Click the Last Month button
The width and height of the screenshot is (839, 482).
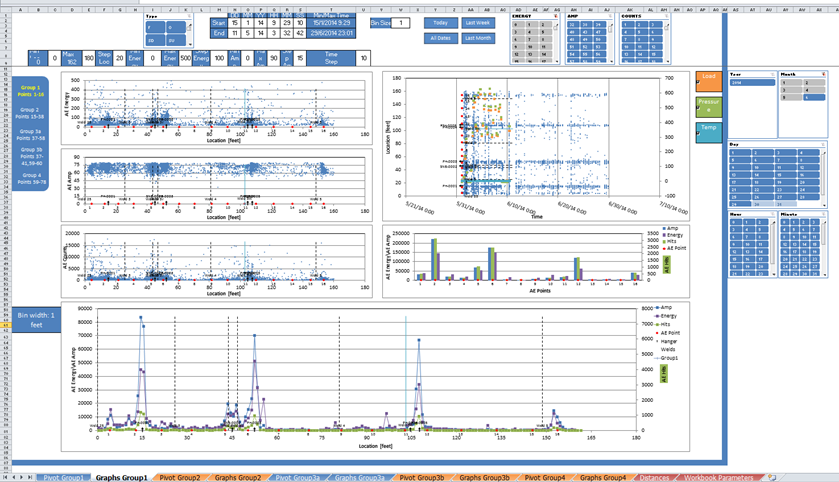click(x=478, y=38)
